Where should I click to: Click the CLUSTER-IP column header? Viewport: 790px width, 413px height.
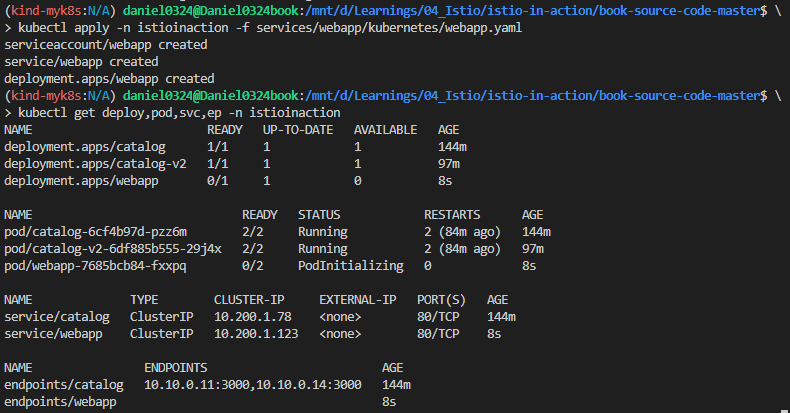pos(249,300)
